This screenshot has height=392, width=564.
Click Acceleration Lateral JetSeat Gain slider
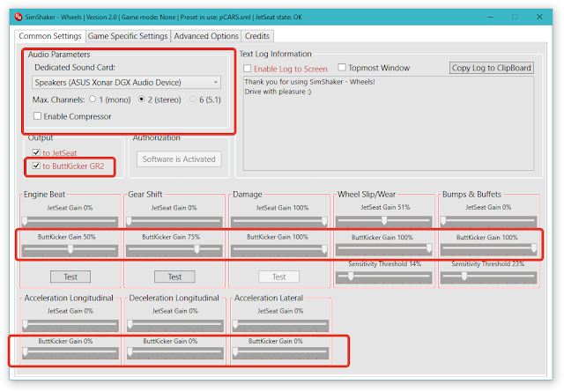click(x=280, y=325)
